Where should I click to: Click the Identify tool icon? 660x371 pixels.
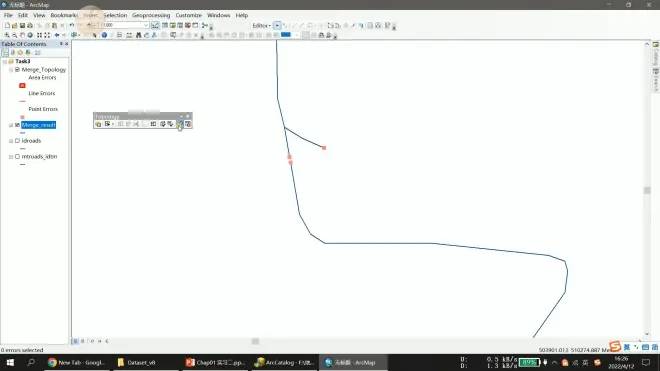pos(104,35)
